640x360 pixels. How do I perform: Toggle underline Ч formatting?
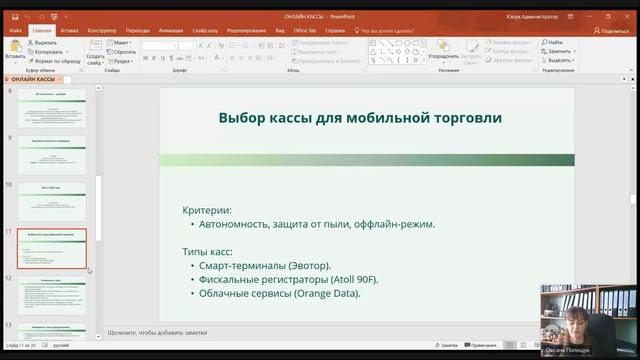pyautogui.click(x=162, y=58)
